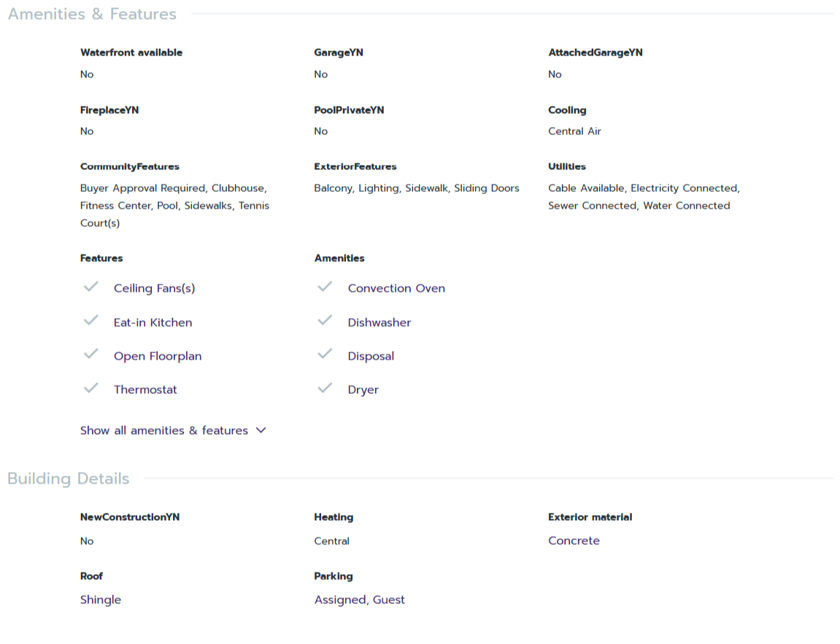Click the checkmark next to Eat-in Kitchen
Screen dimensions: 840x644
click(x=90, y=321)
